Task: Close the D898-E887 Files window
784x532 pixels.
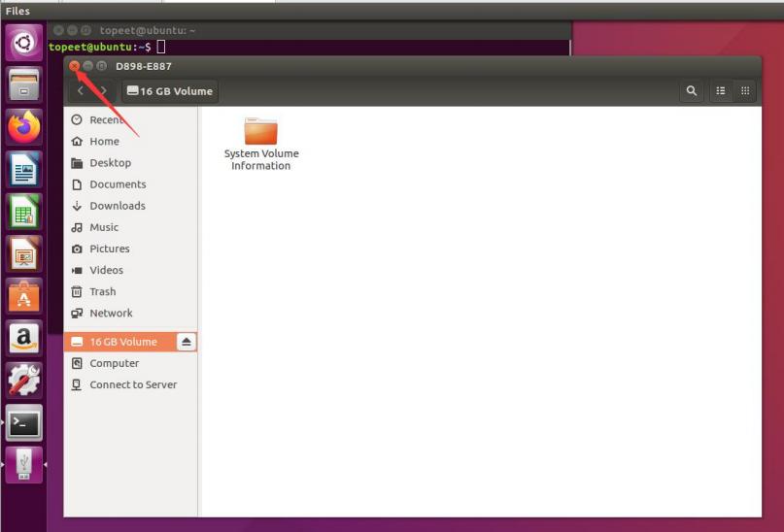Action: point(75,66)
